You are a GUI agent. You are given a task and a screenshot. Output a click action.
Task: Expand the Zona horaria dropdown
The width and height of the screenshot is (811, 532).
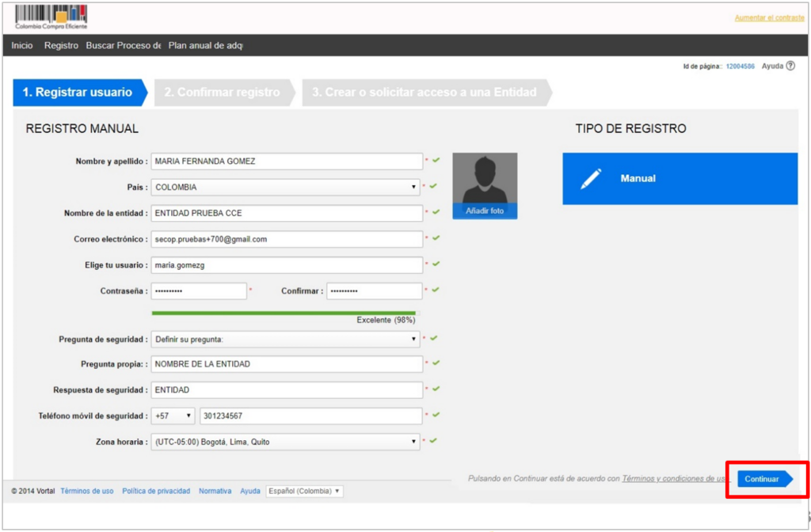[x=285, y=442]
